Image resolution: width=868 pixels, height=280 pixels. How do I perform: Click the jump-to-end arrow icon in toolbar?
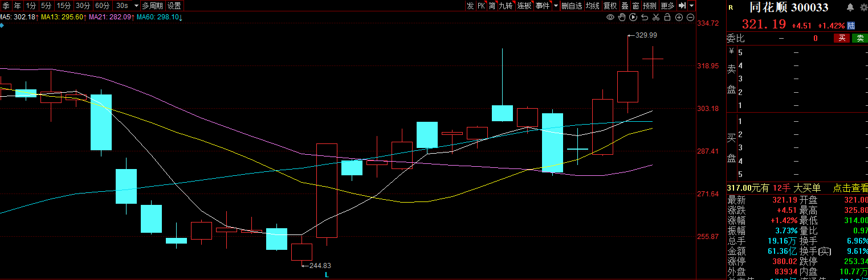682,6
